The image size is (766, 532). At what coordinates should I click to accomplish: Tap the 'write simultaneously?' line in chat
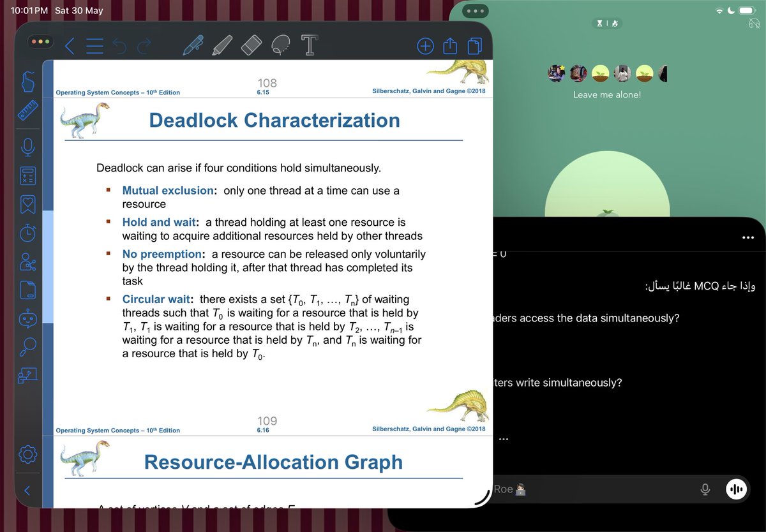[x=557, y=383]
